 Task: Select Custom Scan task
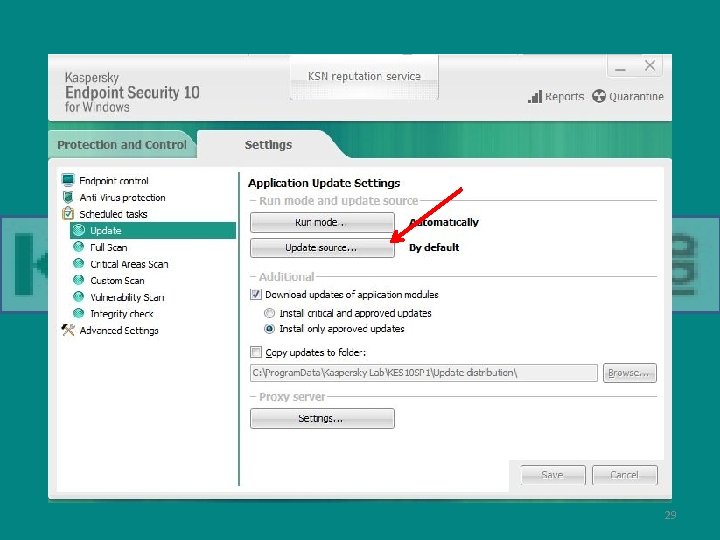(118, 281)
